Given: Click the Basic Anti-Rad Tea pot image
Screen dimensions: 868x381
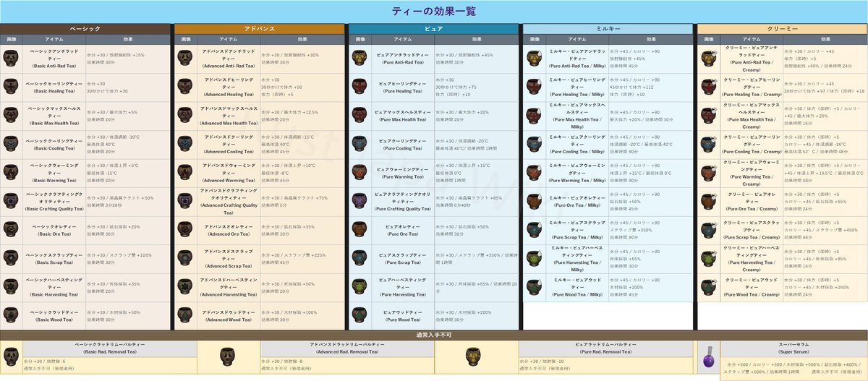Looking at the screenshot, I should [11, 58].
